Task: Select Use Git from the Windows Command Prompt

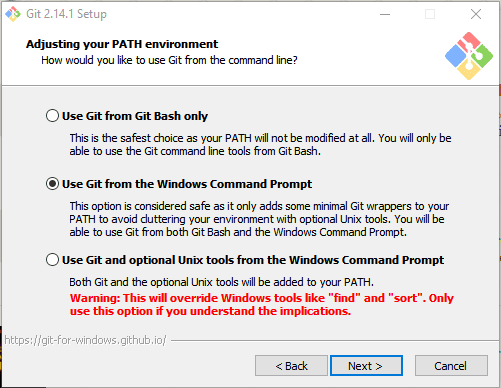Action: tap(52, 184)
